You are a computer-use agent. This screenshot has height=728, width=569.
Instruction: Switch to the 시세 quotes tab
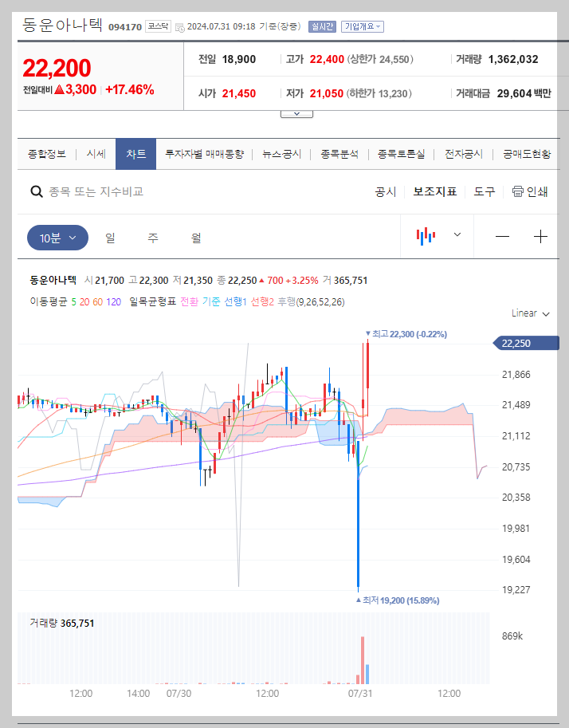pos(95,154)
